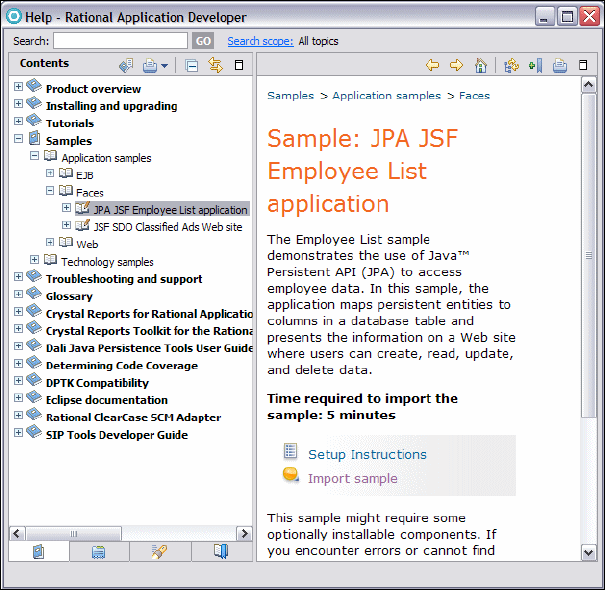Switch to the Index tab at the bottom
Image resolution: width=605 pixels, height=590 pixels.
99,551
